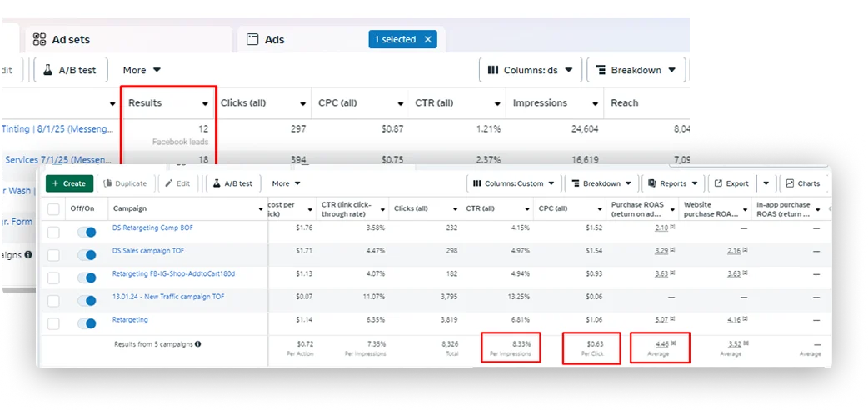Select all campaigns with header checkbox

tap(53, 209)
